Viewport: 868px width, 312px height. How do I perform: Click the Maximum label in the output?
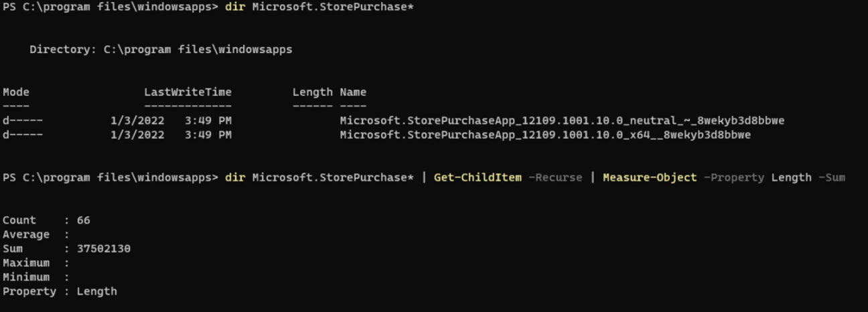26,262
